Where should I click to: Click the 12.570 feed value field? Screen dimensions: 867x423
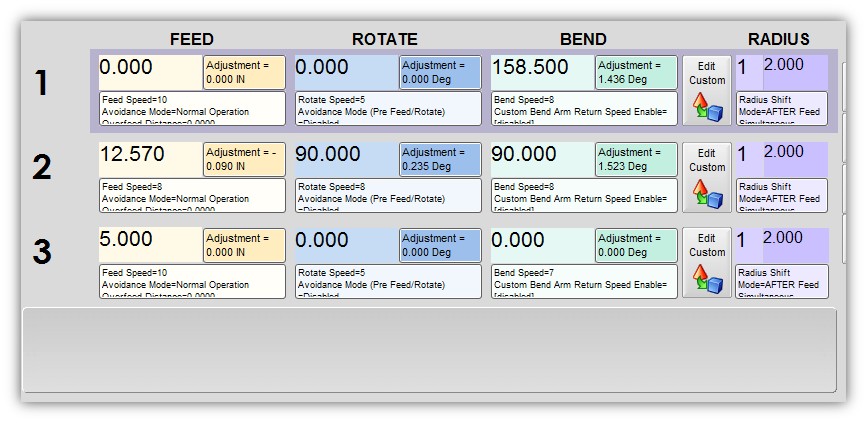click(149, 155)
